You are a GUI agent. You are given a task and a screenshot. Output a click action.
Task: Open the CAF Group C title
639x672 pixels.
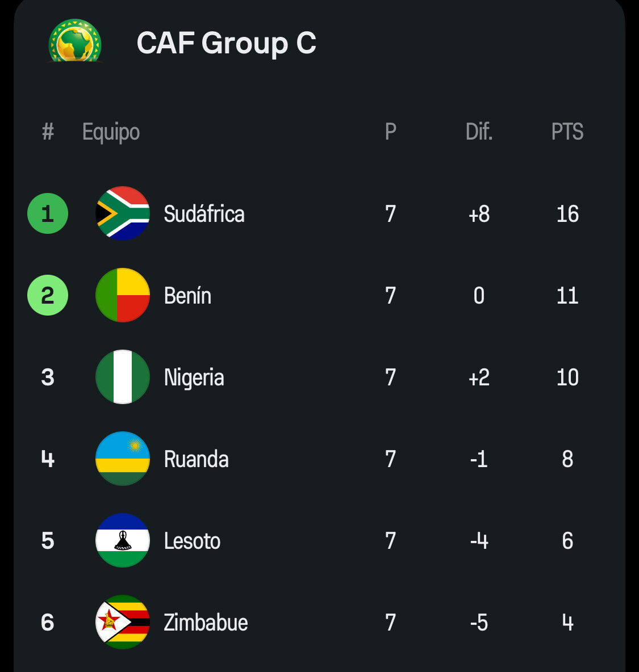point(226,43)
